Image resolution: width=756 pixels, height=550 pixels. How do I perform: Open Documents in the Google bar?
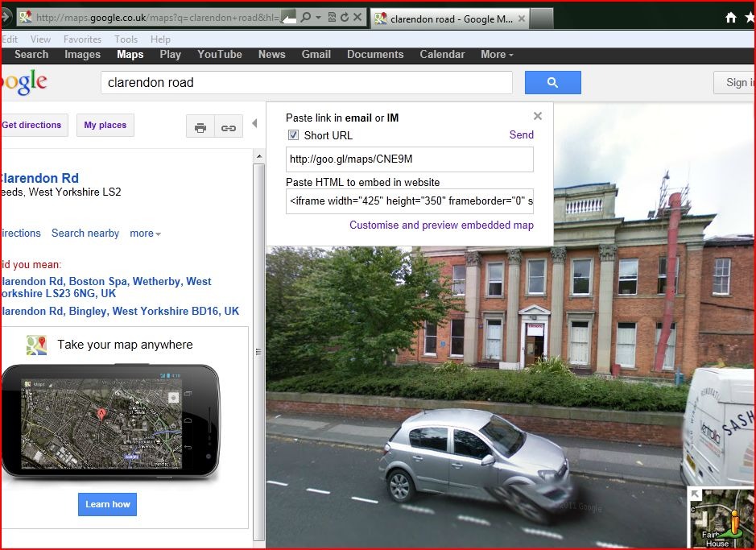pos(375,55)
